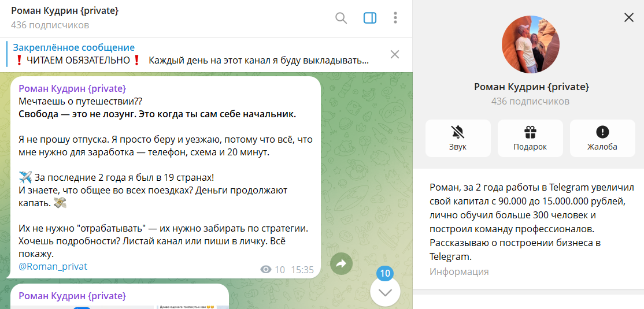Click the Мечтаешь о путешествии?? line
This screenshot has width=644, height=309.
pyautogui.click(x=80, y=101)
